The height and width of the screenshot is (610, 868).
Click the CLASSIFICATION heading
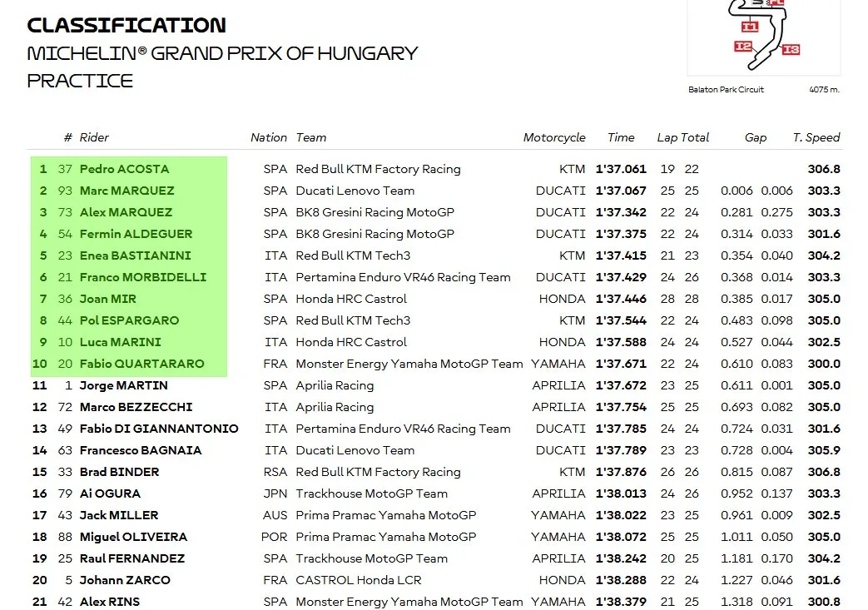(126, 25)
